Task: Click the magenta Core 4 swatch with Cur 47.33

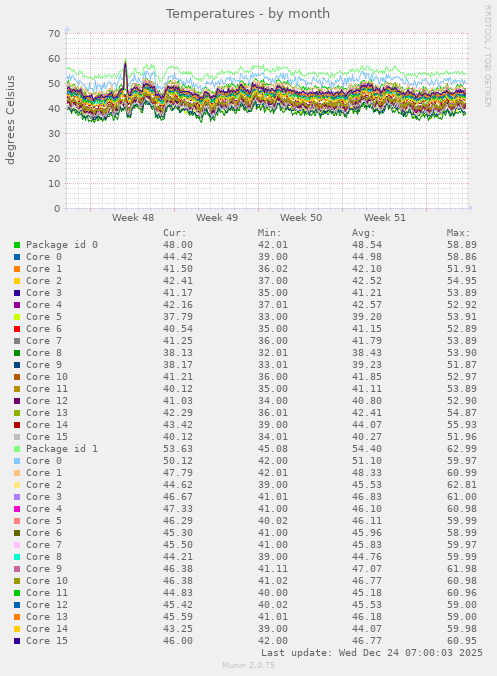Action: point(17,509)
